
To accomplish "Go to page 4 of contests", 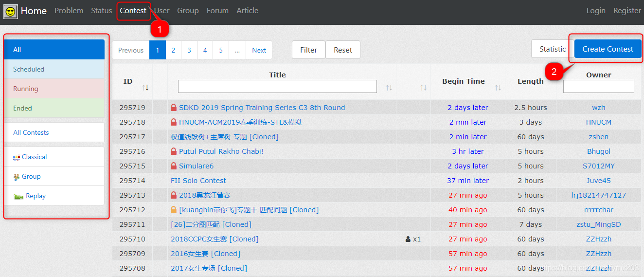I will tap(205, 50).
